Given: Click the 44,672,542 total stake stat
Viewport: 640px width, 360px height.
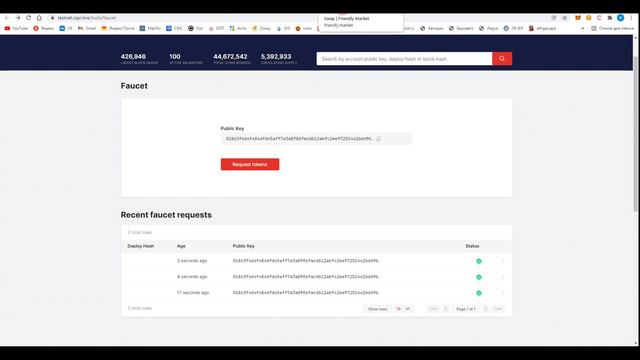Looking at the screenshot, I should click(x=232, y=59).
